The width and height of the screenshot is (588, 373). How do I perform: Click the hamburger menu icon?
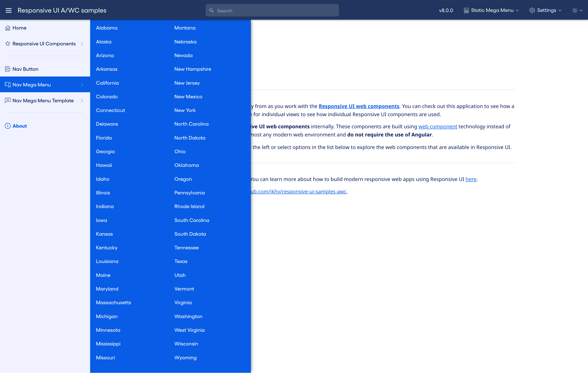pos(9,10)
